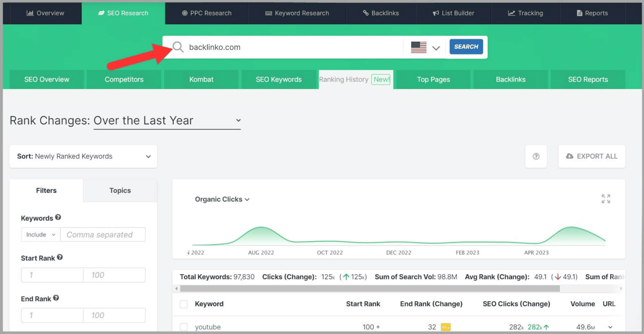Expand chart to fullscreen
Image resolution: width=644 pixels, height=334 pixels.
click(606, 199)
